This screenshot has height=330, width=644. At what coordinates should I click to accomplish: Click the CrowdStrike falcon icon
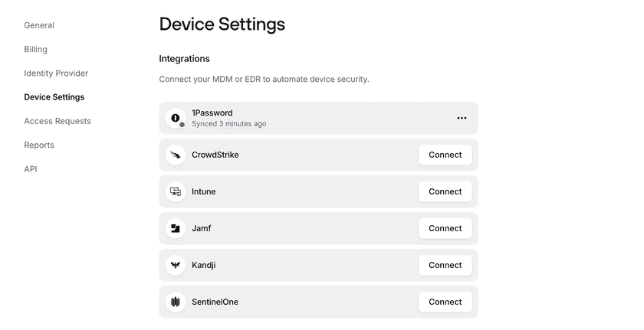pos(176,155)
